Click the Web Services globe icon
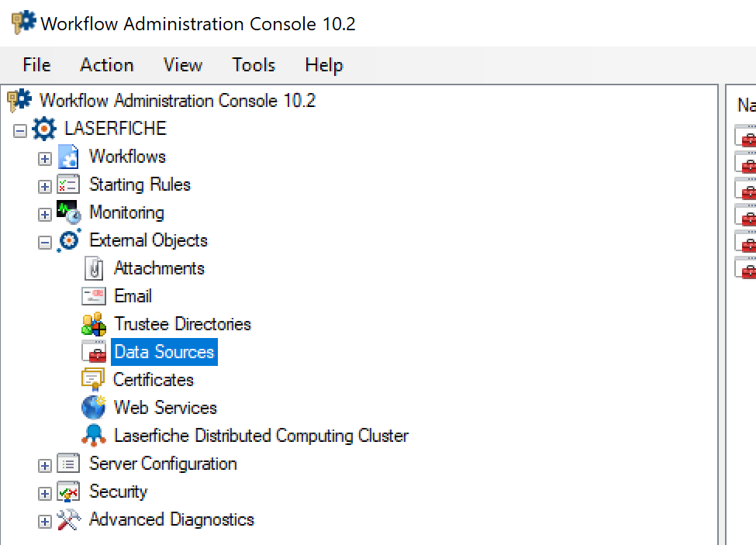The height and width of the screenshot is (545, 756). click(x=94, y=408)
